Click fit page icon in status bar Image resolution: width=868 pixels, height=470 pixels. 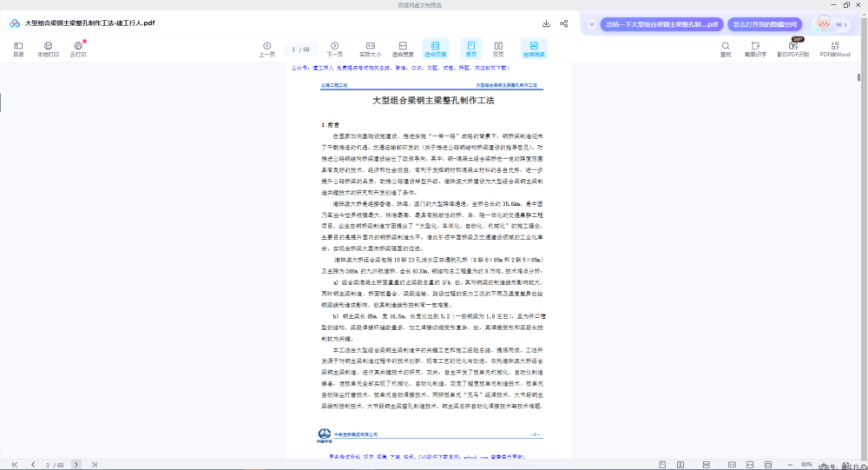[x=768, y=465]
